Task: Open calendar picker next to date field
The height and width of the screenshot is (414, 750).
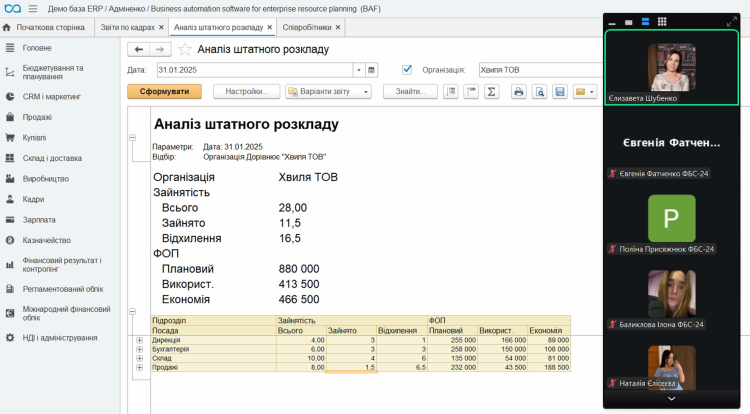Action: pyautogui.click(x=372, y=70)
